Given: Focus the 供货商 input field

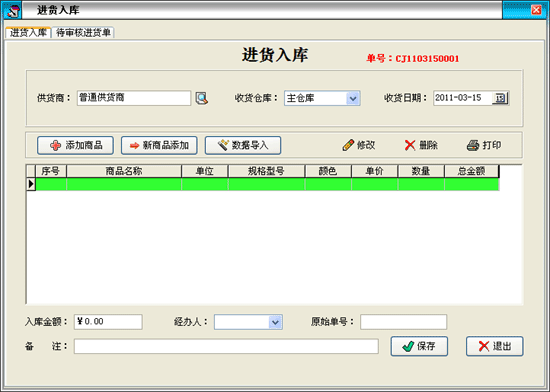Looking at the screenshot, I should coord(134,98).
